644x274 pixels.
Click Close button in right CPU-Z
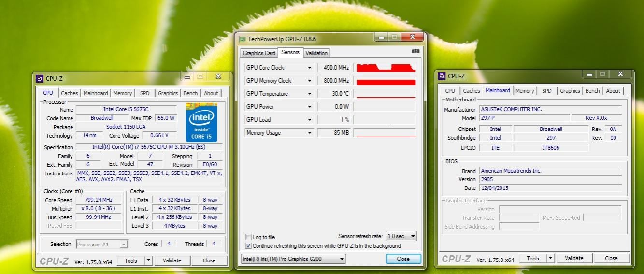pyautogui.click(x=611, y=258)
